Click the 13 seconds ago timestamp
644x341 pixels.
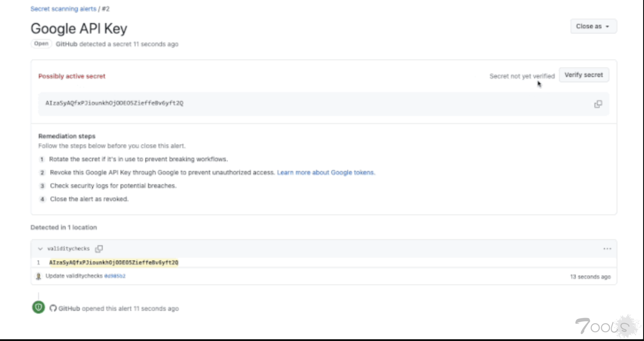point(590,277)
